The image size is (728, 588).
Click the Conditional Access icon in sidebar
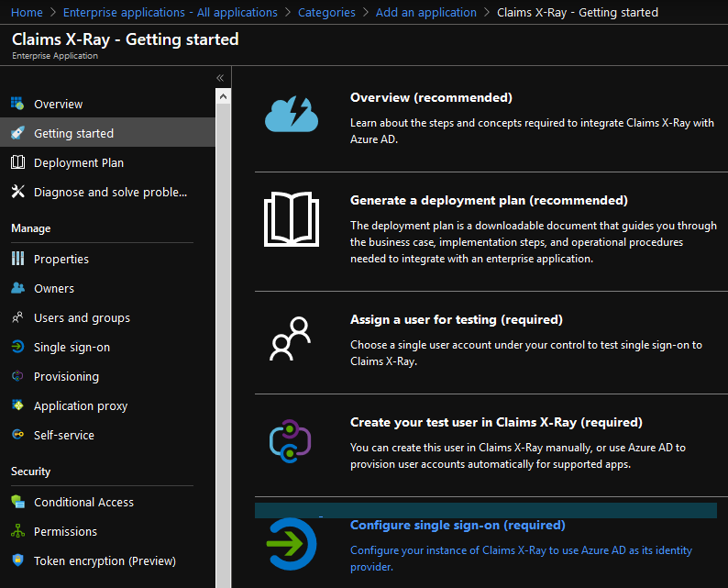[17, 502]
